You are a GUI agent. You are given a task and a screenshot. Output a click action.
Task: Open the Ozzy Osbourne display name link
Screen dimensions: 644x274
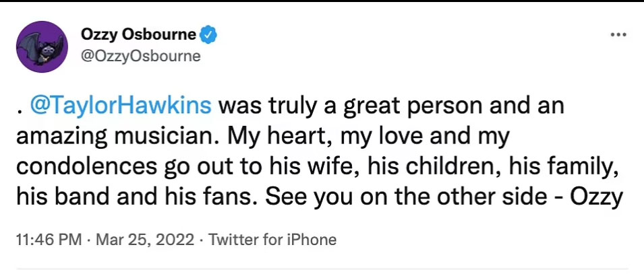141,34
